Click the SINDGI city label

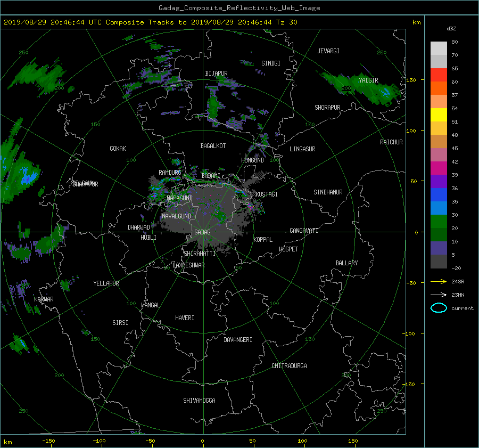[271, 63]
